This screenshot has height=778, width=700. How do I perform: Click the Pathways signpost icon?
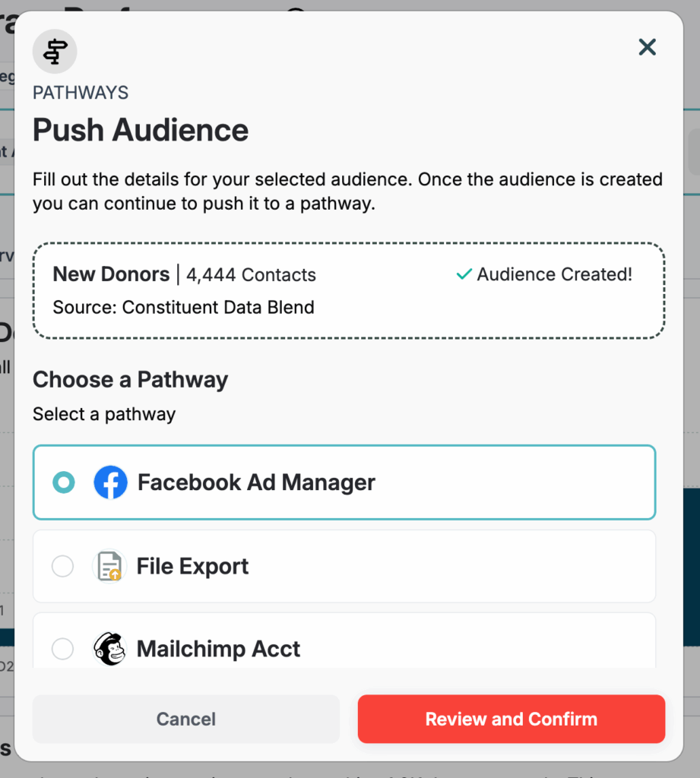[54, 51]
